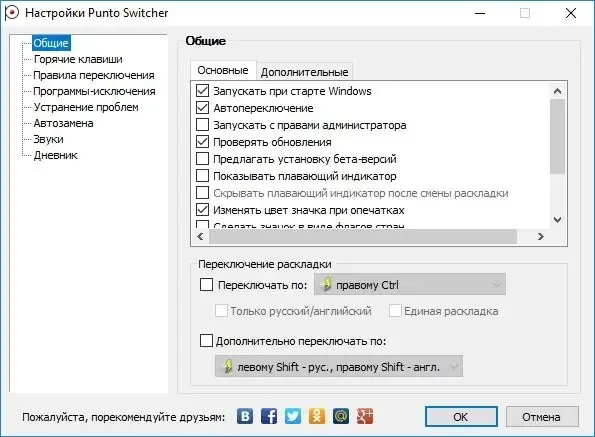The image size is (595, 437).
Task: Click the 'Отмена' button
Action: (542, 417)
